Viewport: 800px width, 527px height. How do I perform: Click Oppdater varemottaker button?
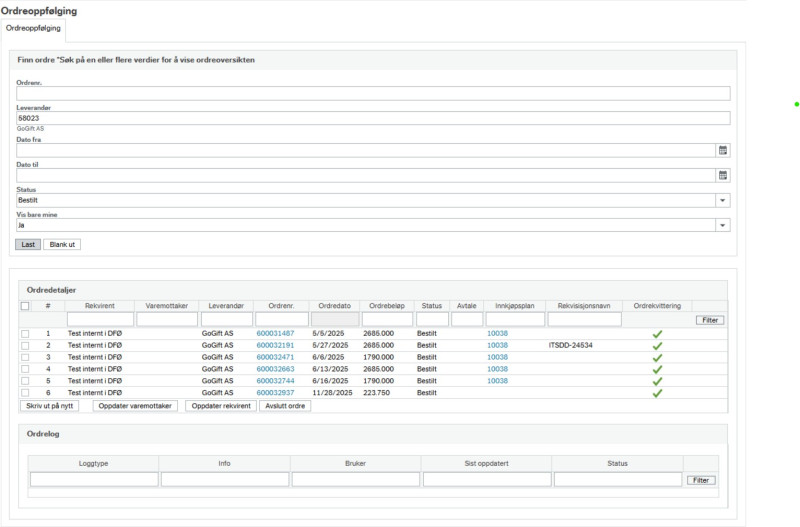pyautogui.click(x=135, y=406)
